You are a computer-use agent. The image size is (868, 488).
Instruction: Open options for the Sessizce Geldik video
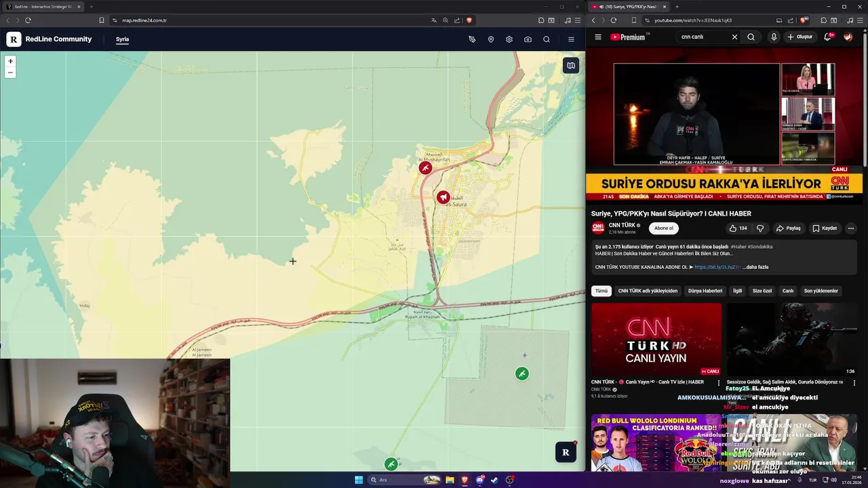pos(854,383)
